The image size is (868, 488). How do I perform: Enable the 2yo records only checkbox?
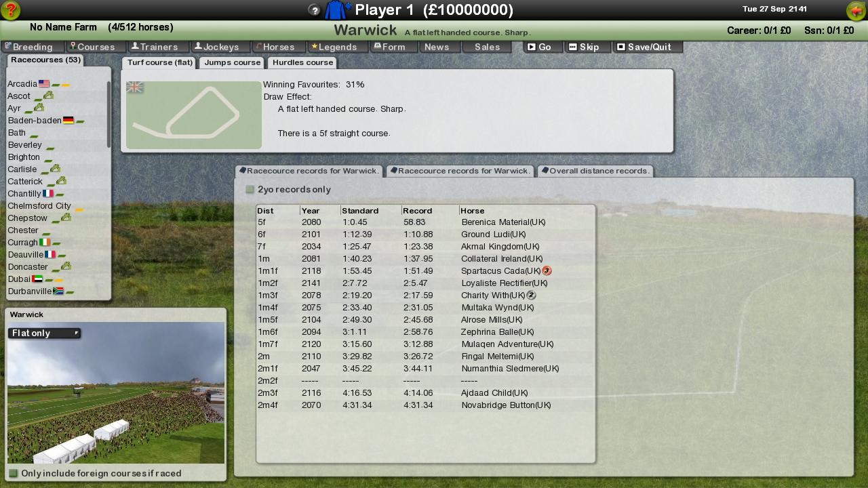[250, 190]
